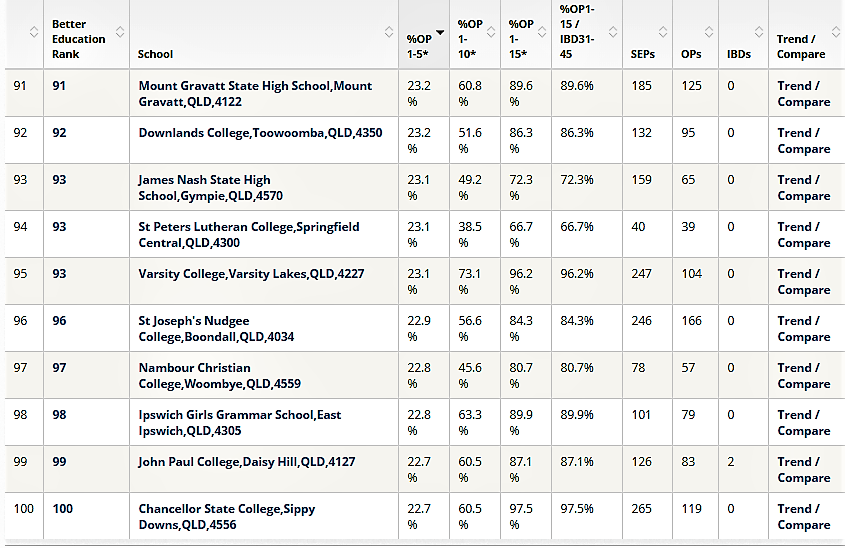Sort by Better Education Rank column arrows
This screenshot has height=548, width=845.
click(120, 32)
